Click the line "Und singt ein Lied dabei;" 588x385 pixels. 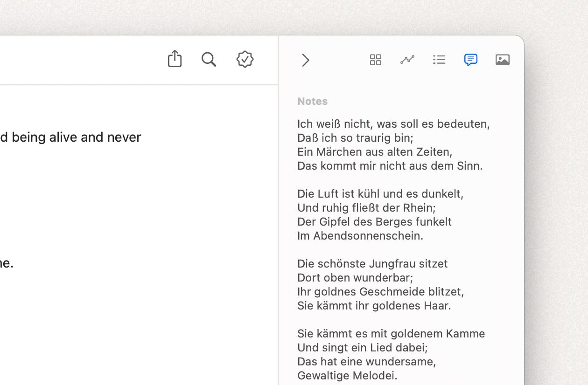tap(363, 348)
